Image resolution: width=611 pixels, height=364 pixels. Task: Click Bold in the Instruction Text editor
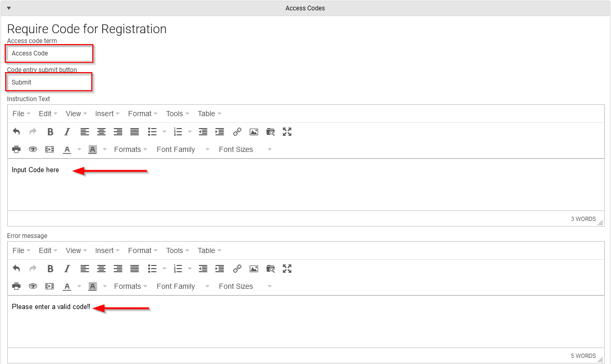[50, 132]
